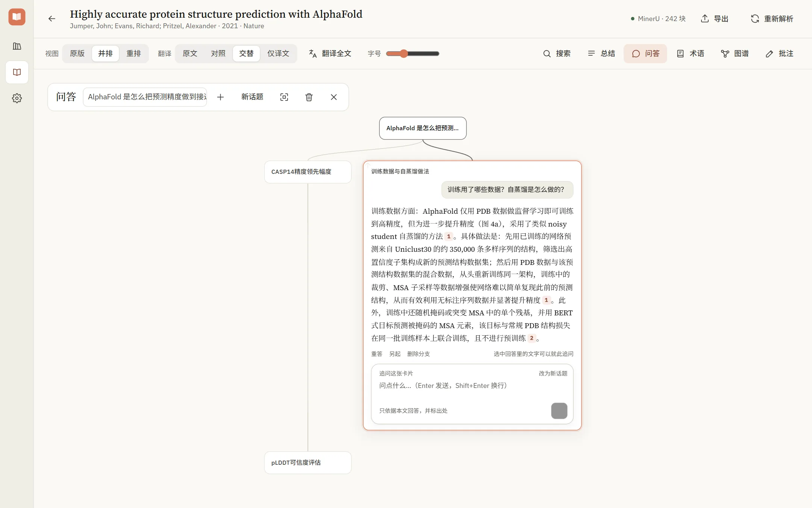Go back with the arrow icon
Screen dimensions: 812x508
[52, 18]
